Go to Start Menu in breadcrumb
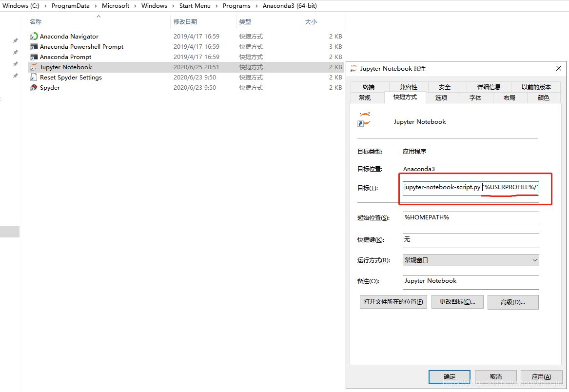Viewport: 569px width, 392px height. click(195, 6)
